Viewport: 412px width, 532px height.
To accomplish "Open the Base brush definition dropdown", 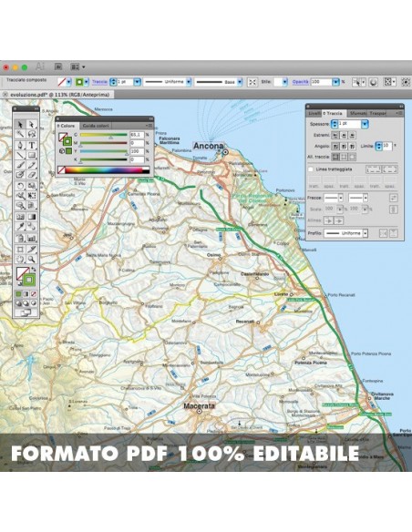I will pos(240,82).
